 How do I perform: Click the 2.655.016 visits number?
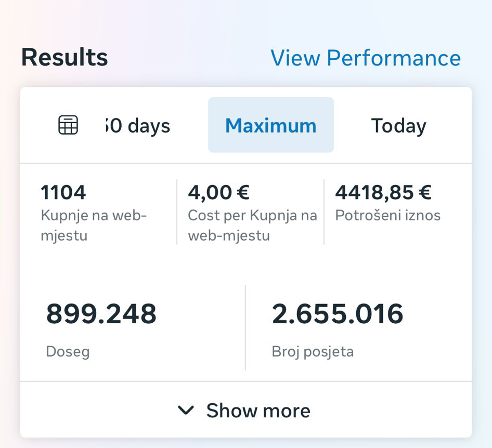338,314
